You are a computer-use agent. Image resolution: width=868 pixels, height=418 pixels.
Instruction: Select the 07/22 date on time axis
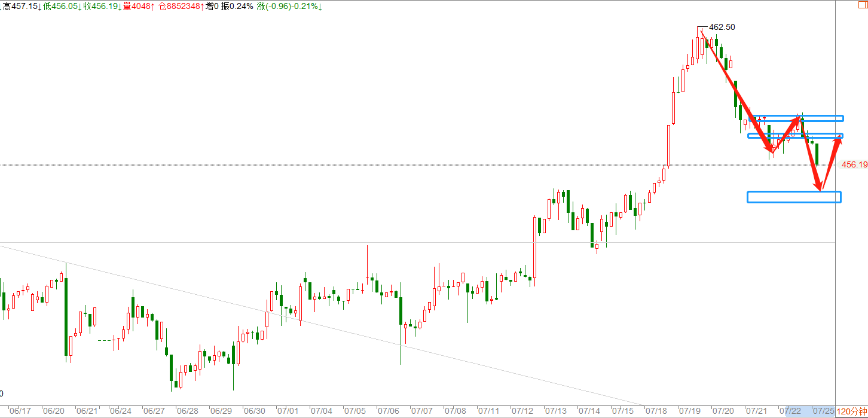pyautogui.click(x=791, y=411)
